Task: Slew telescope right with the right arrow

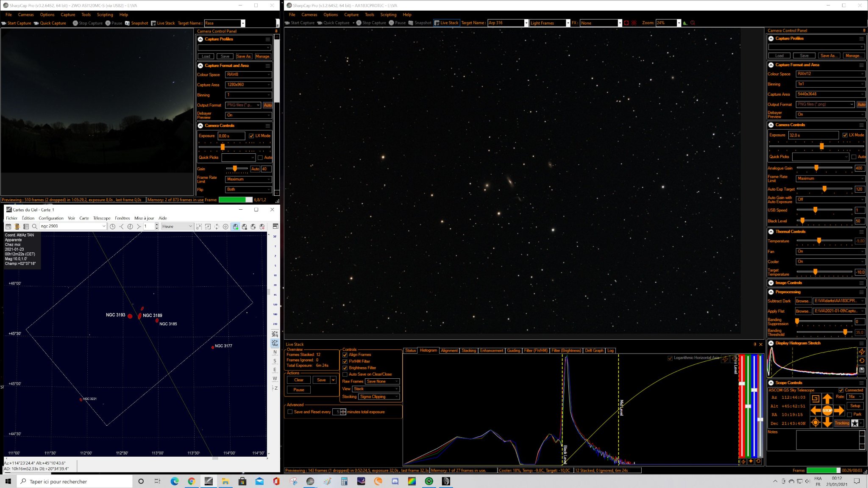Action: pyautogui.click(x=839, y=410)
